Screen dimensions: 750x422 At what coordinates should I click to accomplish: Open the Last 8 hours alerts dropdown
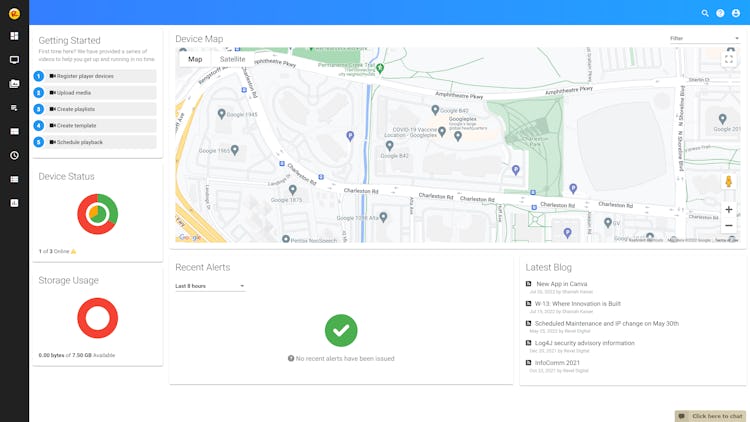[x=210, y=286]
